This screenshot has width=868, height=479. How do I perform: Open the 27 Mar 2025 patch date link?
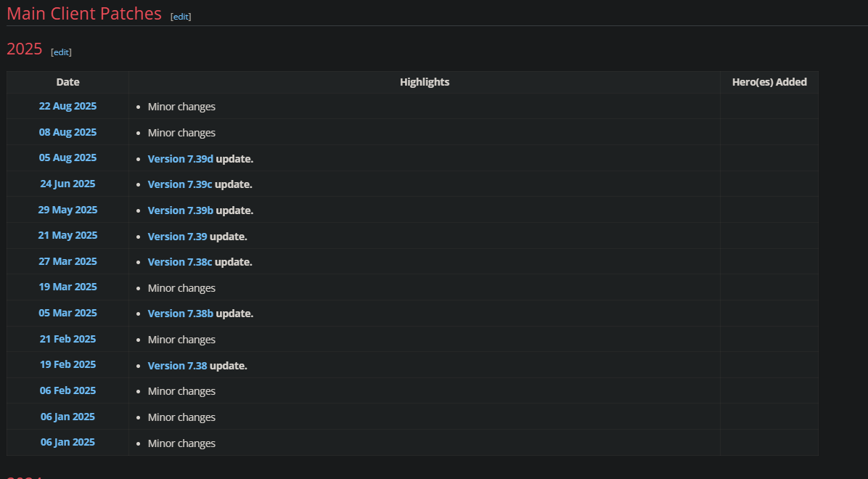(x=67, y=261)
